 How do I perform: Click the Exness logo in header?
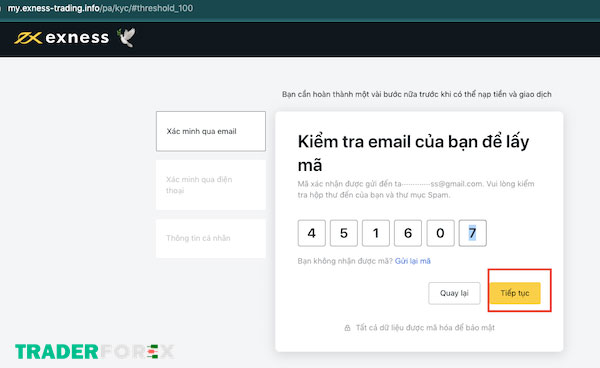pyautogui.click(x=62, y=37)
